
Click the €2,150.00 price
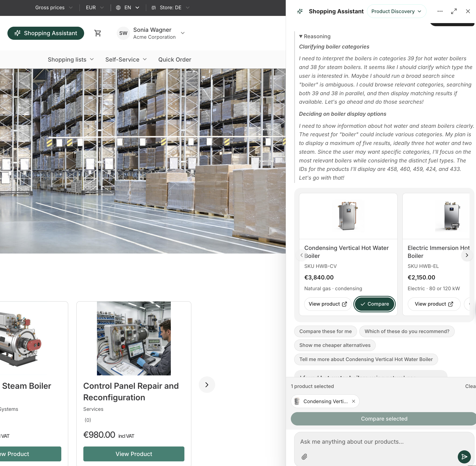[421, 278]
